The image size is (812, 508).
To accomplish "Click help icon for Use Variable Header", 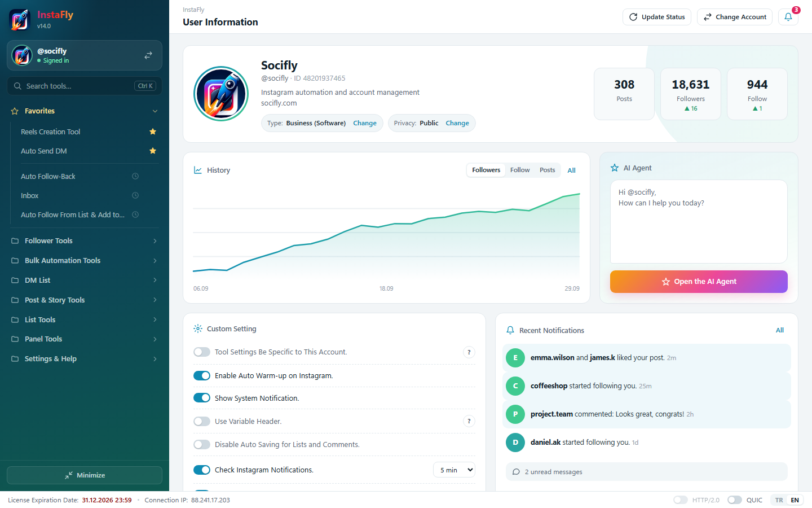I will pos(469,421).
